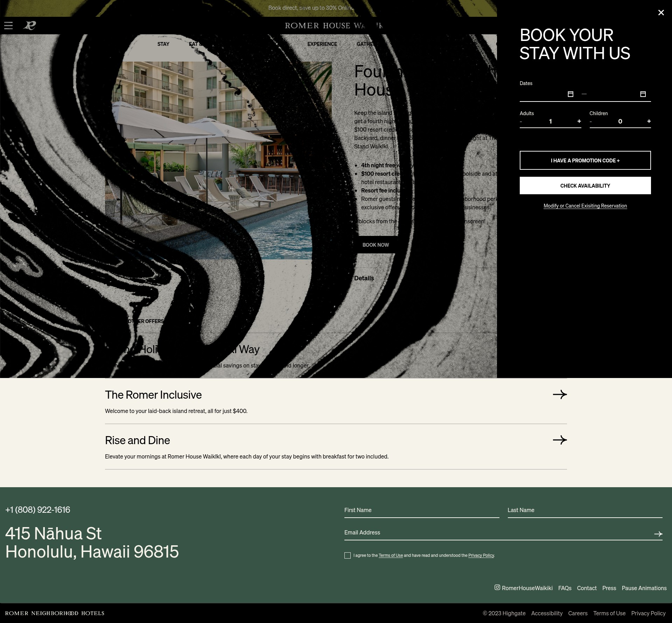Open the 415 Nāhua St address link

pyautogui.click(x=92, y=542)
